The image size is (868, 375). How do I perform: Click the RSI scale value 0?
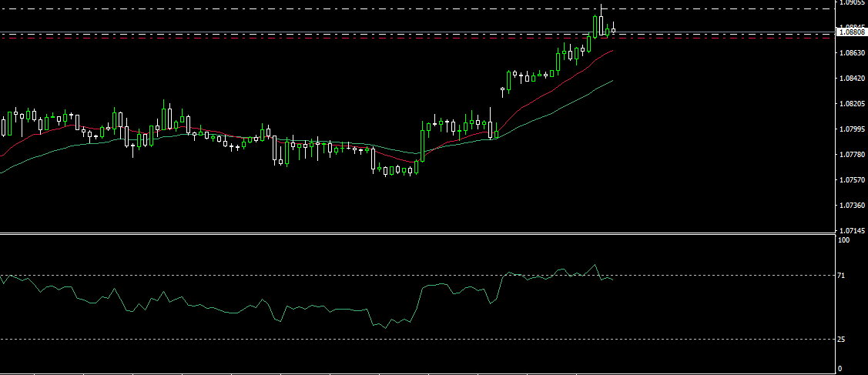pyautogui.click(x=840, y=369)
